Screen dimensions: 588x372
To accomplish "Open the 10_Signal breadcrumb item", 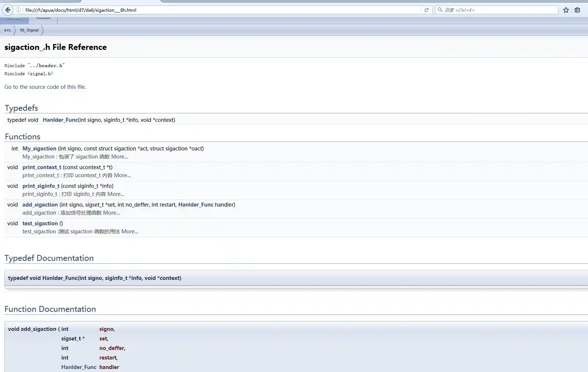I will pos(29,30).
